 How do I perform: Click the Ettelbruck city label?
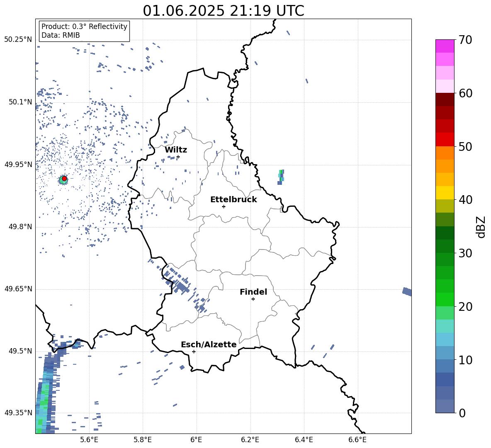(233, 200)
